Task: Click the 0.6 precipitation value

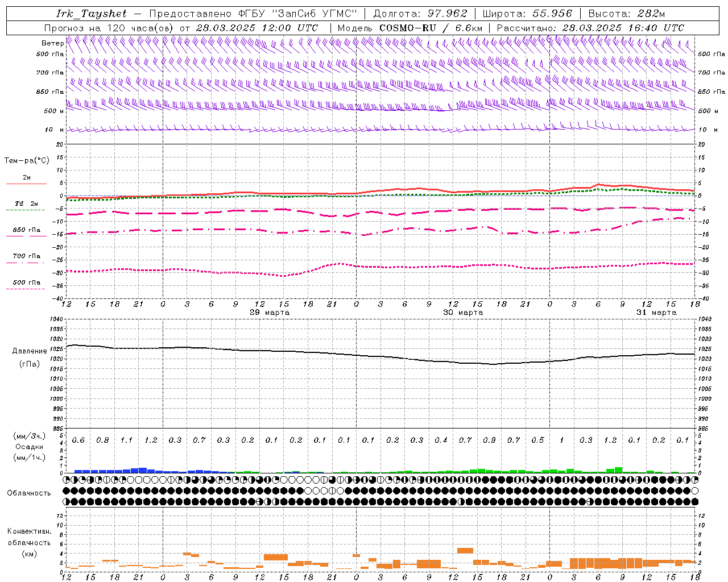Action: (78, 440)
